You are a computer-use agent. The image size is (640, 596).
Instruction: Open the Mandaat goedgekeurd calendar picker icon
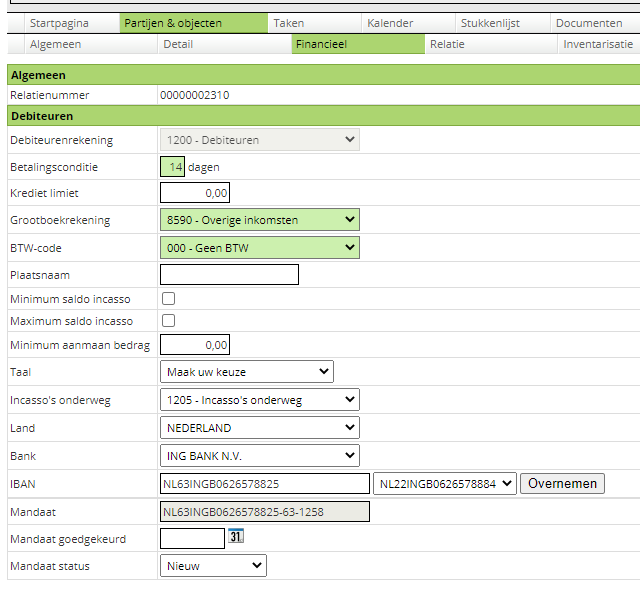coord(236,537)
